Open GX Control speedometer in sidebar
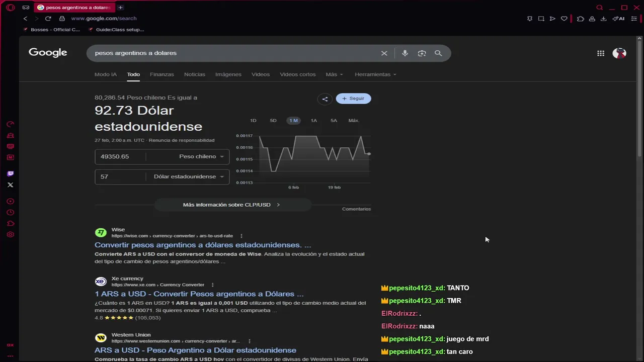The image size is (644, 362). coord(10,124)
